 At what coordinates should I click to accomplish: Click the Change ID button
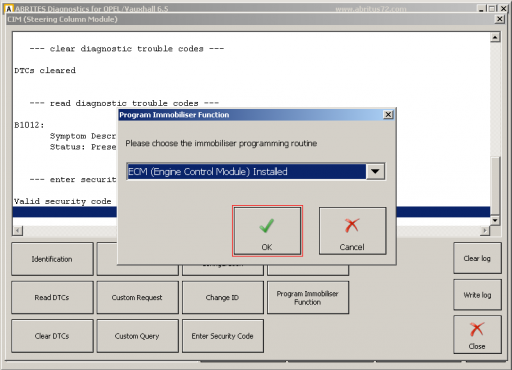[223, 297]
